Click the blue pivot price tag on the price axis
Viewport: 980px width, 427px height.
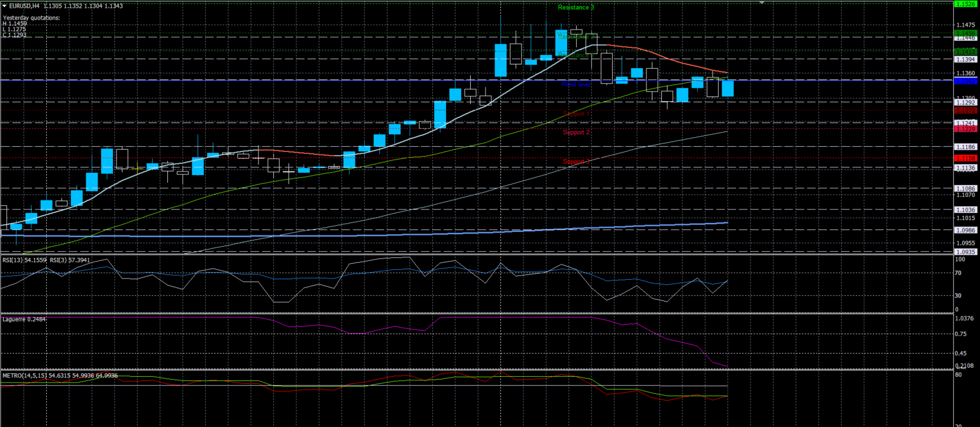tap(965, 80)
